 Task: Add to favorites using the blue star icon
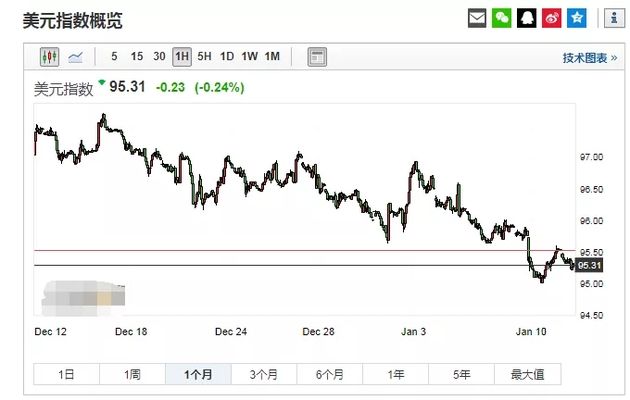(x=577, y=18)
